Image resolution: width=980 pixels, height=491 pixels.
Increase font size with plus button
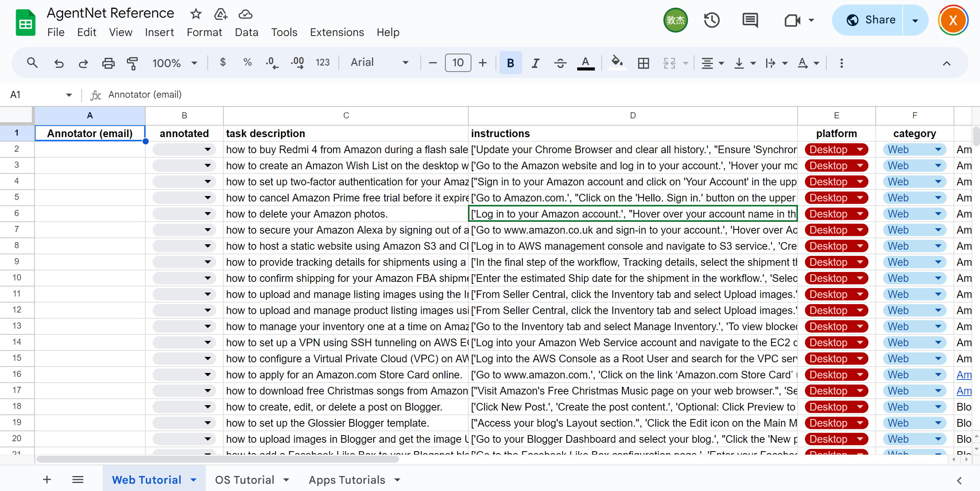tap(483, 62)
